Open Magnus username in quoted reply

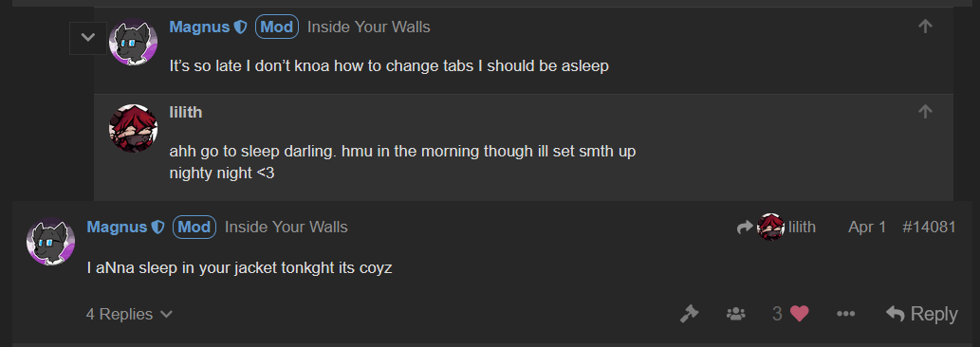(200, 27)
